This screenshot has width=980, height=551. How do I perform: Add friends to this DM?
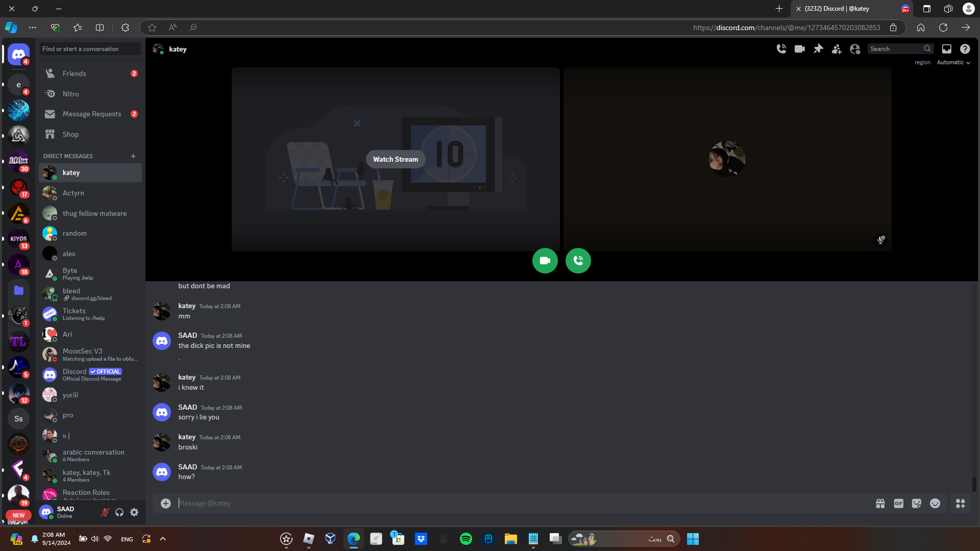837,49
